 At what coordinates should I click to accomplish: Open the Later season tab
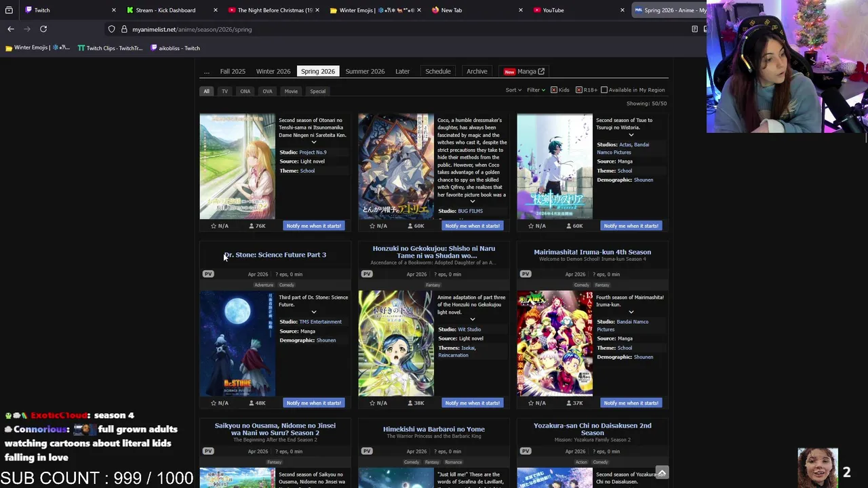tap(403, 71)
